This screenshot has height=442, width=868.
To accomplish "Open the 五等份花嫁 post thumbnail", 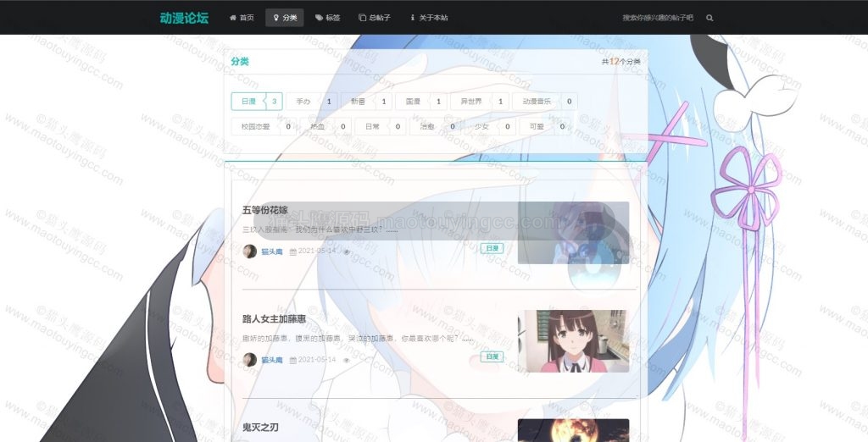I will [573, 232].
